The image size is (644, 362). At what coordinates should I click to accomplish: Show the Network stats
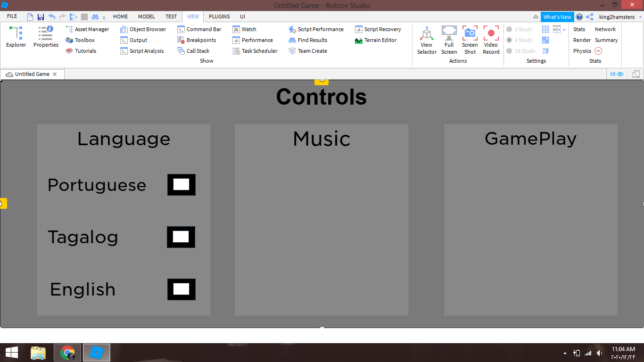(605, 29)
